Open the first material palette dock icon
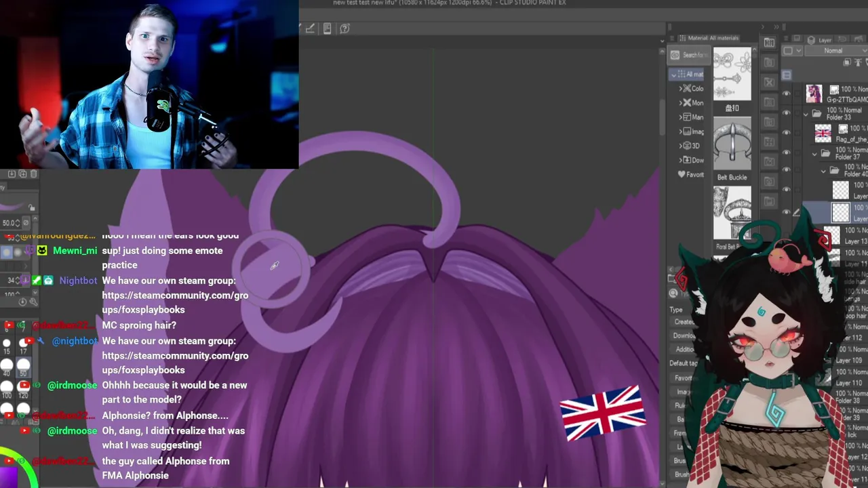This screenshot has height=488, width=868. (769, 43)
